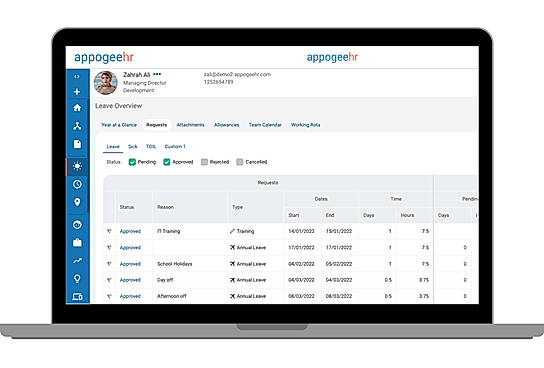Viewport: 544px width, 368px height.
Task: Open the documents sidebar icon
Action: pyautogui.click(x=77, y=144)
